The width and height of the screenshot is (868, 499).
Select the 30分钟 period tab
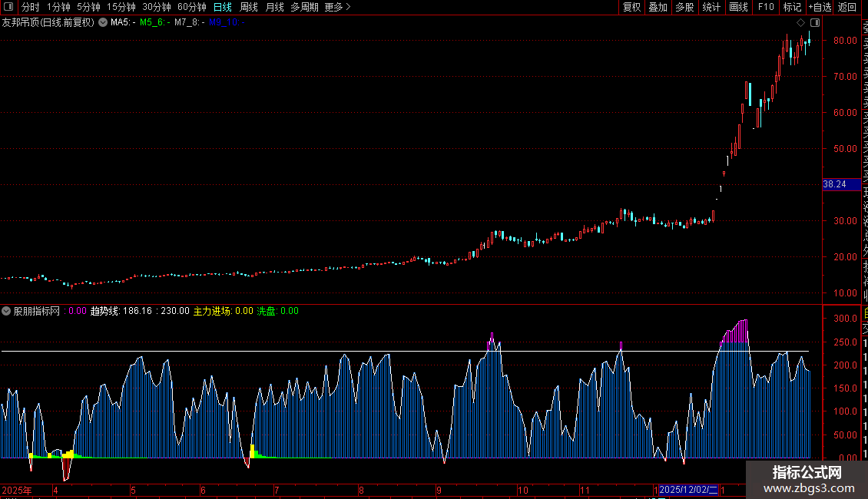(157, 7)
